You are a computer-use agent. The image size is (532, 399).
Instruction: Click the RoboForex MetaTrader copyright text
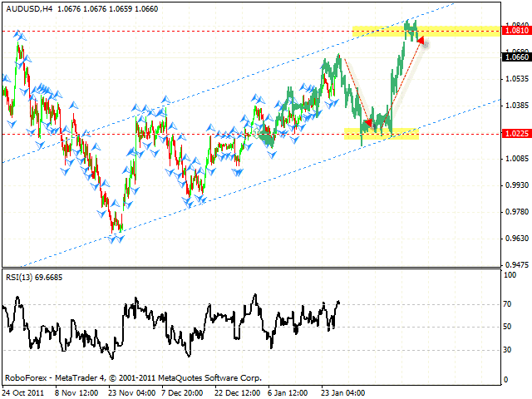click(x=109, y=377)
